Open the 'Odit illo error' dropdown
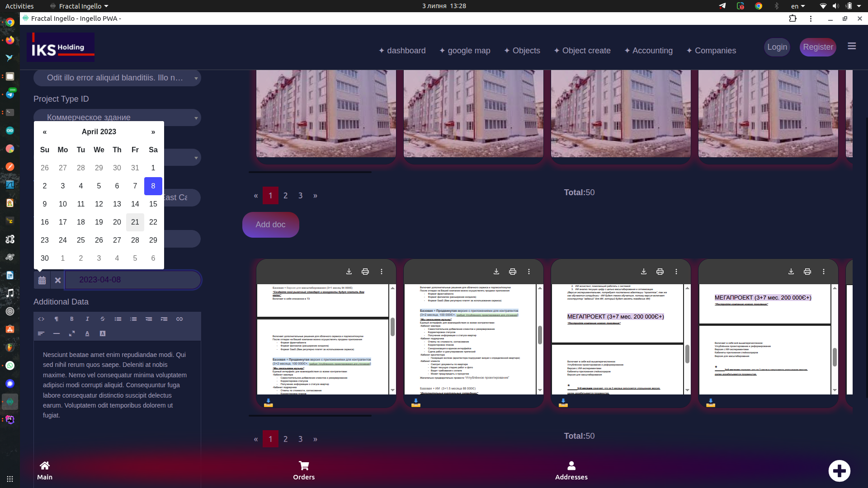The width and height of the screenshot is (868, 488). click(x=117, y=78)
